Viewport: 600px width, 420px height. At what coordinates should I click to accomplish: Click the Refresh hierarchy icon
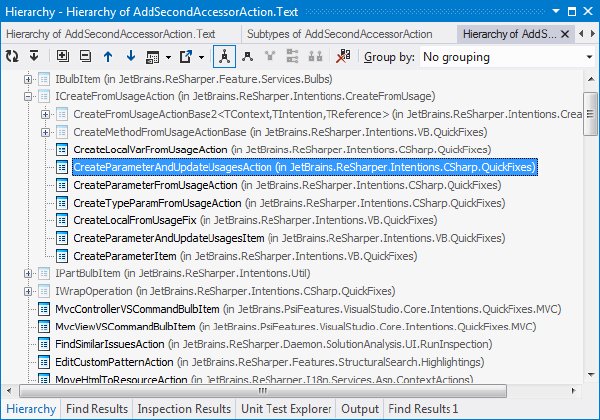click(12, 57)
